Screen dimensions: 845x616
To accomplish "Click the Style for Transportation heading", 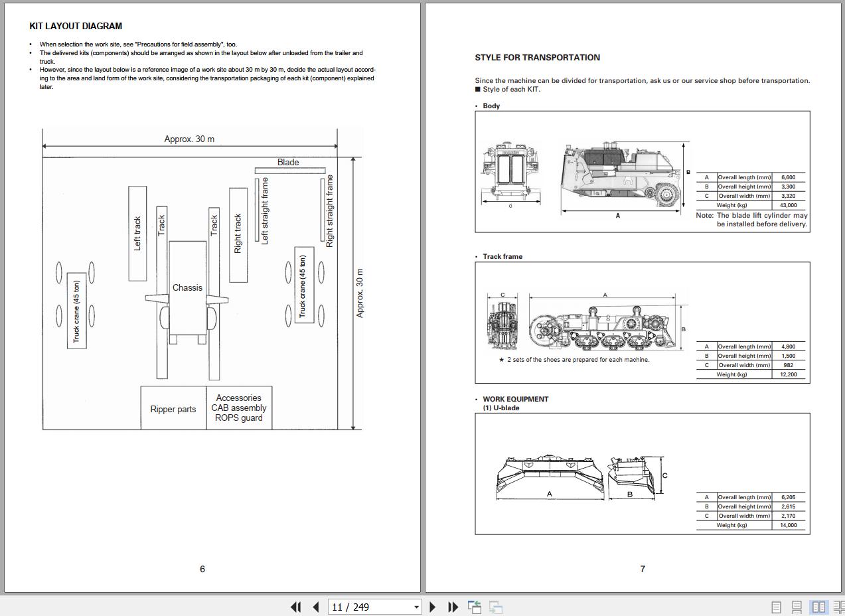I will click(x=537, y=58).
